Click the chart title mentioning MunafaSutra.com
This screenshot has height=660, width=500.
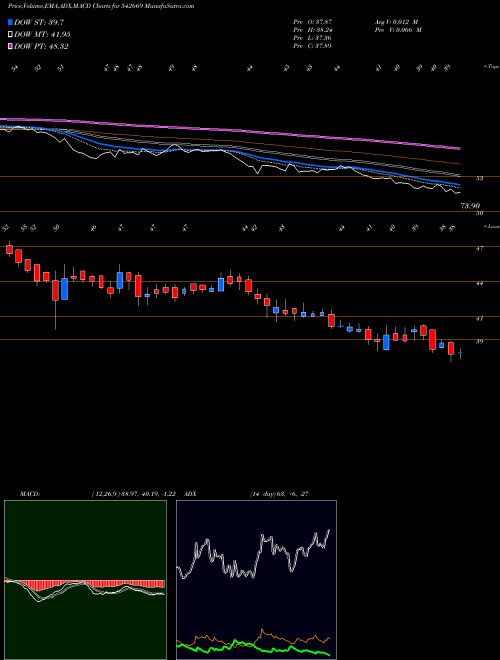point(101,6)
